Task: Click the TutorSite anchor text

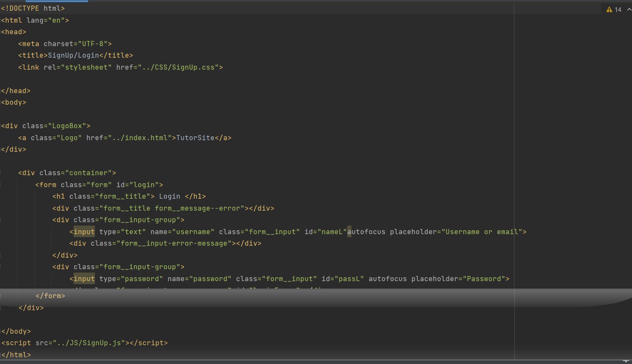Action: coord(195,138)
